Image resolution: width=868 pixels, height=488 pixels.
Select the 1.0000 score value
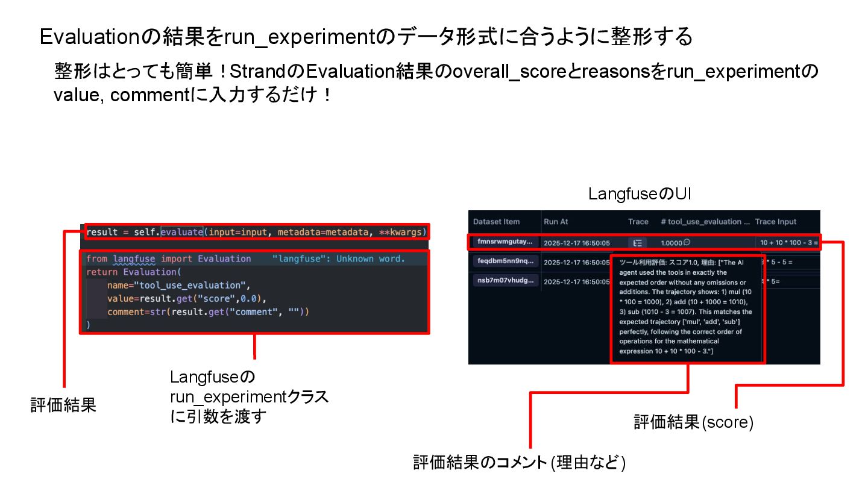pos(671,243)
